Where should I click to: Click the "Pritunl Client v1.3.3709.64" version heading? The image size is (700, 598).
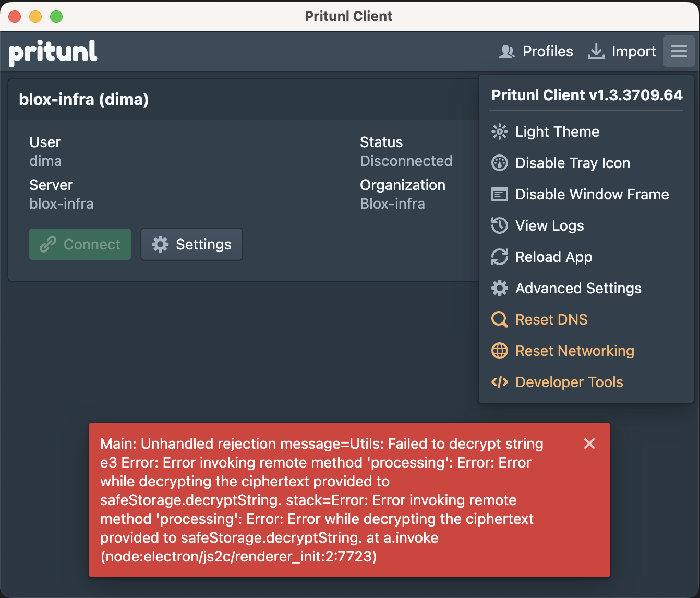pyautogui.click(x=587, y=95)
